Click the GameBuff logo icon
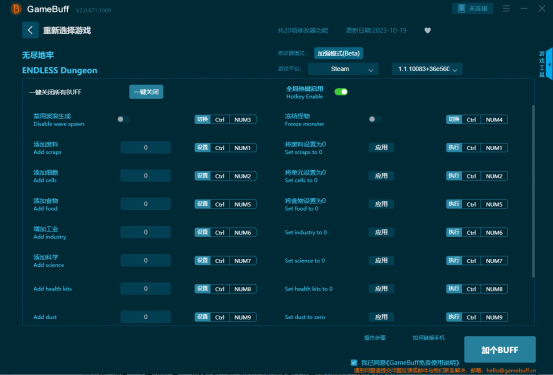Viewport: 553px width, 375px height. click(x=16, y=9)
